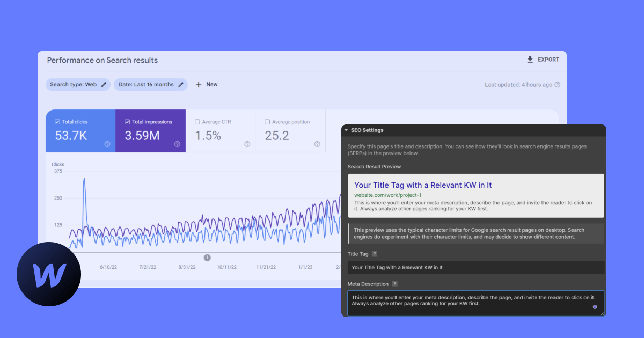Click the title link in Search Result Preview
The height and width of the screenshot is (338, 644).
click(x=423, y=185)
